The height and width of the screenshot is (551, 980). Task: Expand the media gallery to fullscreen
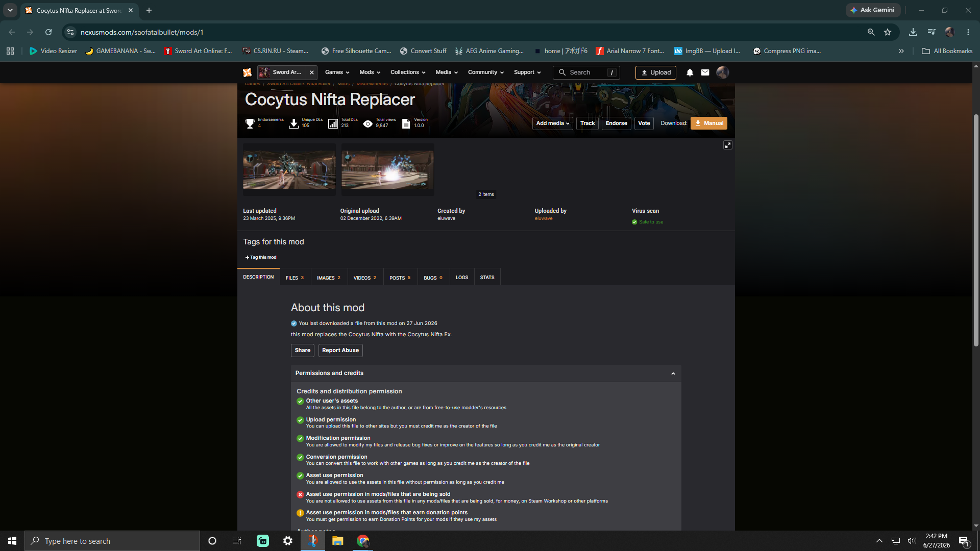[x=728, y=145]
